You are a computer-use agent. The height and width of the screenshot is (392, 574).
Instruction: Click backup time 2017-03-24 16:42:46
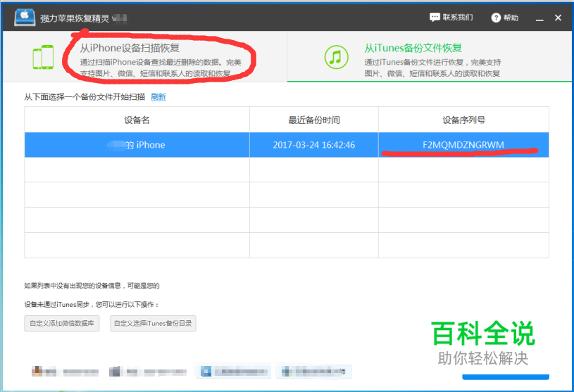(x=313, y=145)
